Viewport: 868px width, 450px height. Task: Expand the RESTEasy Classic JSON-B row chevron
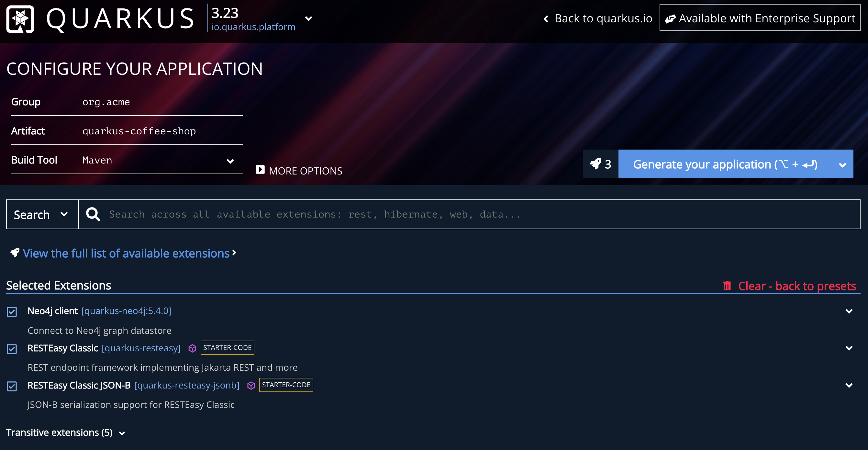point(849,385)
